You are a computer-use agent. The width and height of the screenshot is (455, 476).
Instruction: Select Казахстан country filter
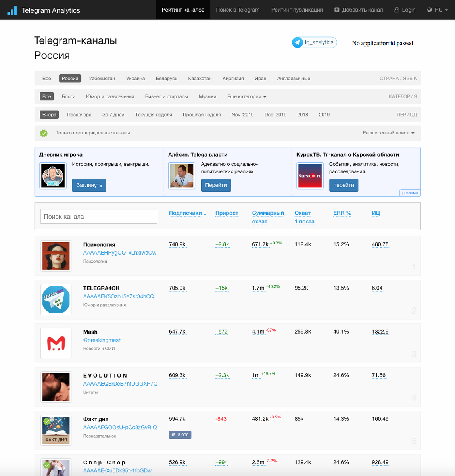click(x=200, y=78)
